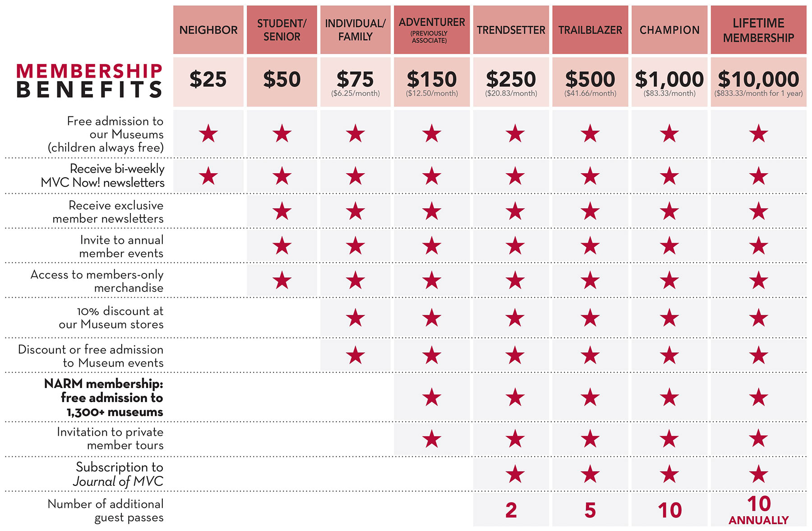Choose the Adventurer (previously Associate) header
Image resolution: width=812 pixels, height=531 pixels.
click(x=432, y=30)
